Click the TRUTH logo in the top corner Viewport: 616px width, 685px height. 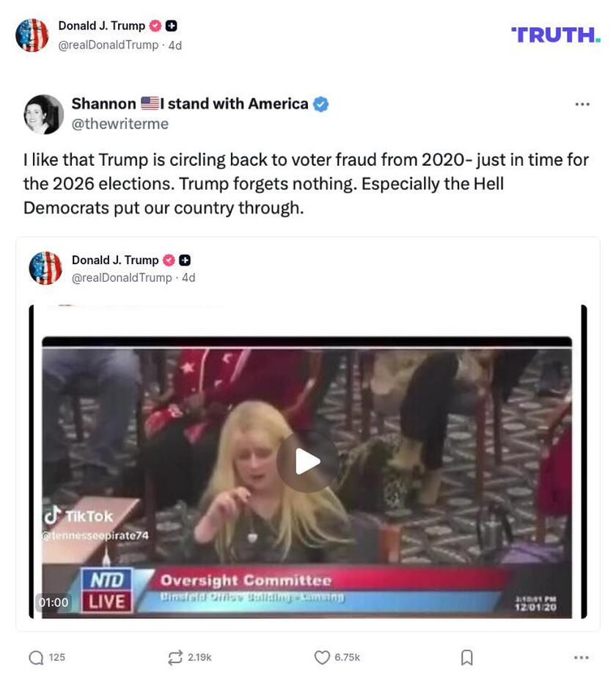pyautogui.click(x=555, y=33)
